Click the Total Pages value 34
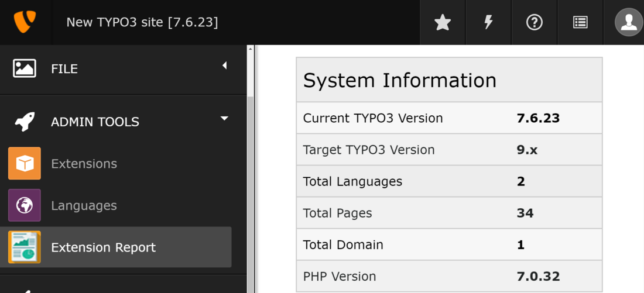 (525, 213)
